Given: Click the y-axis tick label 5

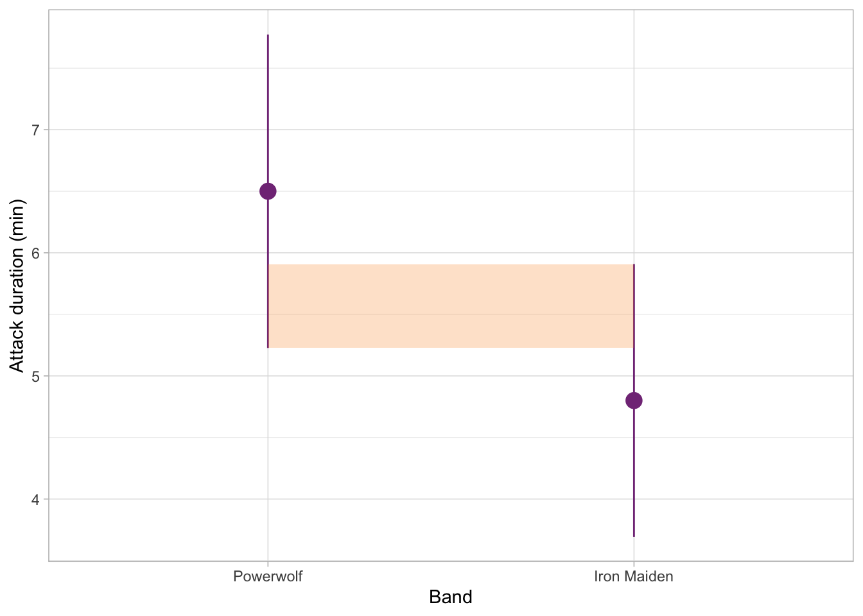Looking at the screenshot, I should (36, 376).
